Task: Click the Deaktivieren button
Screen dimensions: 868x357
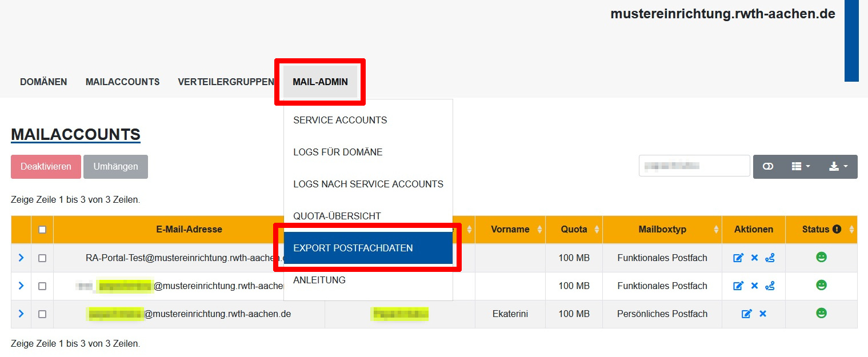Action: tap(45, 166)
